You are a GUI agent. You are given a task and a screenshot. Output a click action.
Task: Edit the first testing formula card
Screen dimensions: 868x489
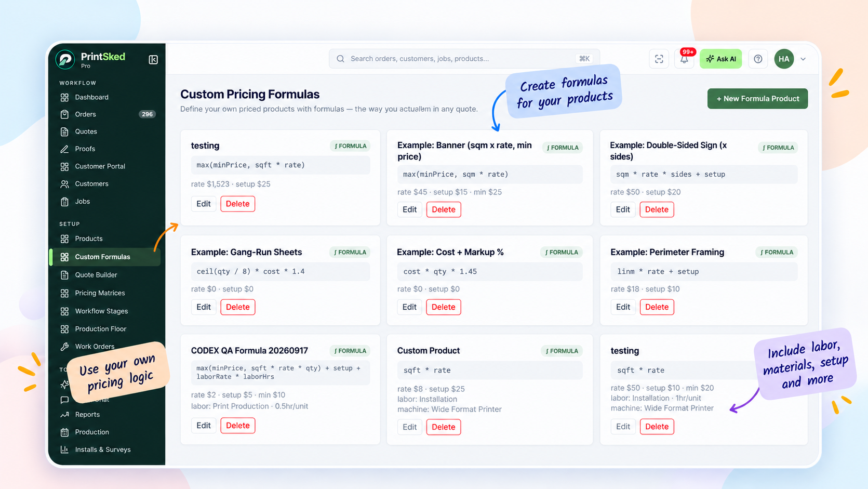click(x=203, y=204)
